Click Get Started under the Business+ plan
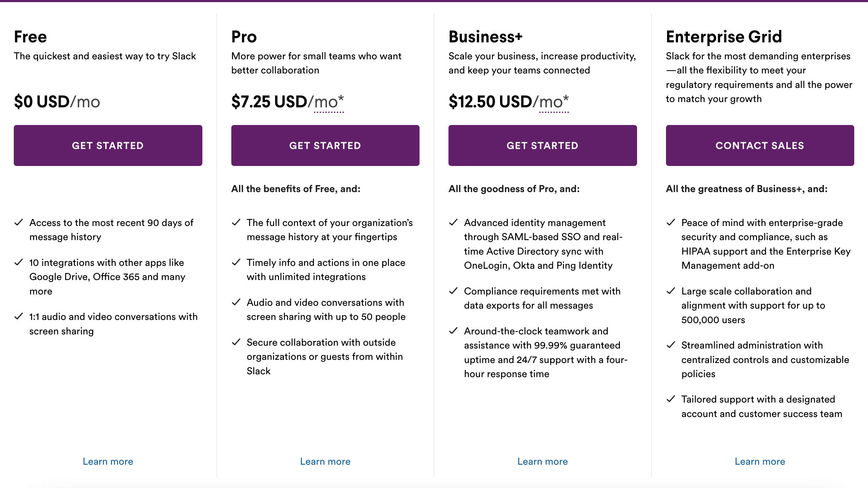This screenshot has height=488, width=868. [542, 145]
